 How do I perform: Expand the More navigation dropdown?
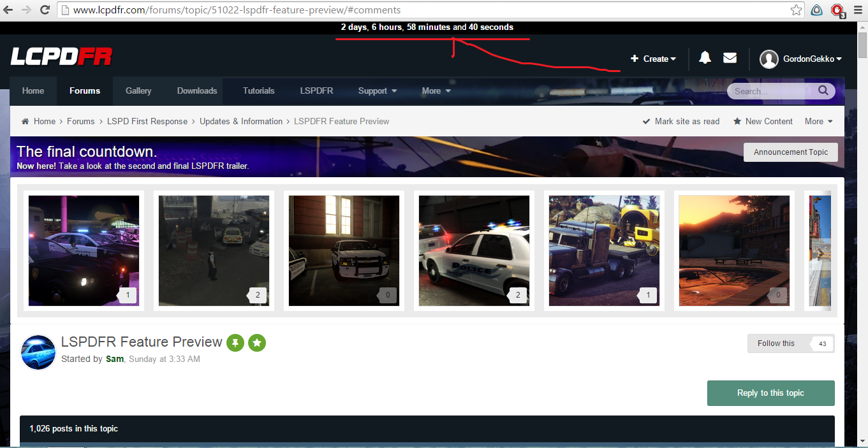[436, 90]
